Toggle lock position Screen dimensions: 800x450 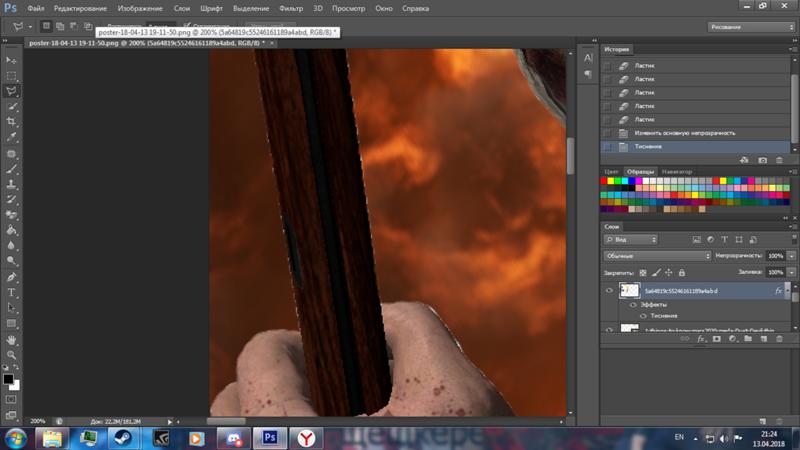668,273
